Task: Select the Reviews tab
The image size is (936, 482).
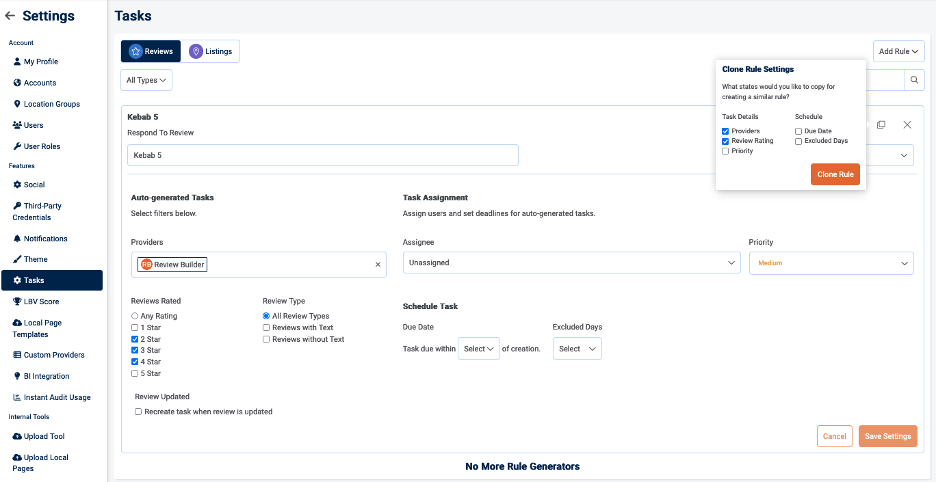Action: point(151,51)
